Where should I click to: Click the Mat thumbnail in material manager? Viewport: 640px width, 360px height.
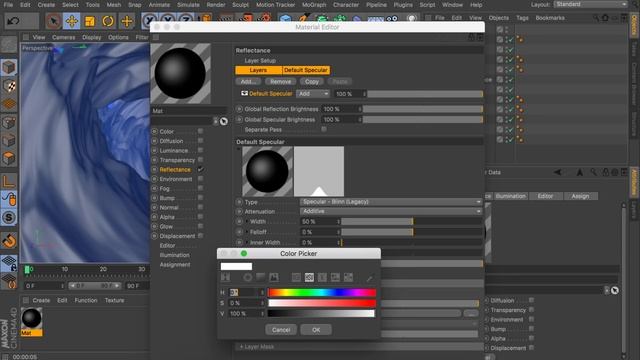(31, 318)
